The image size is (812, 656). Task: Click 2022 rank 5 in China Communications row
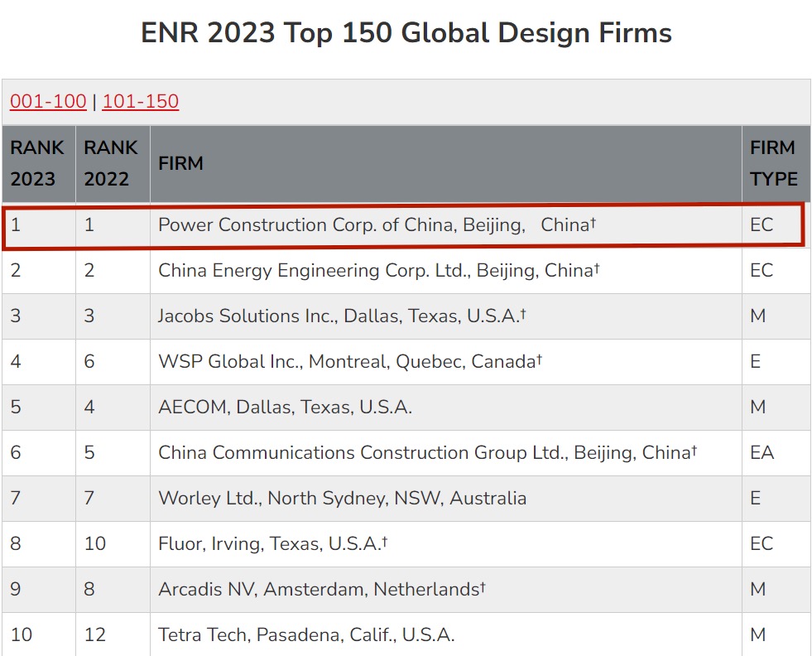click(89, 452)
